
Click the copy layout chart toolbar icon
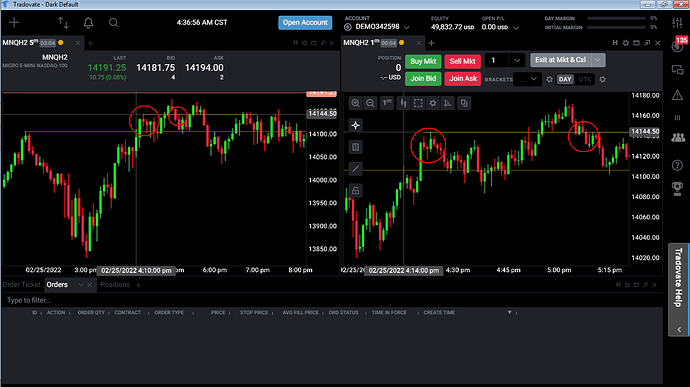coord(464,103)
